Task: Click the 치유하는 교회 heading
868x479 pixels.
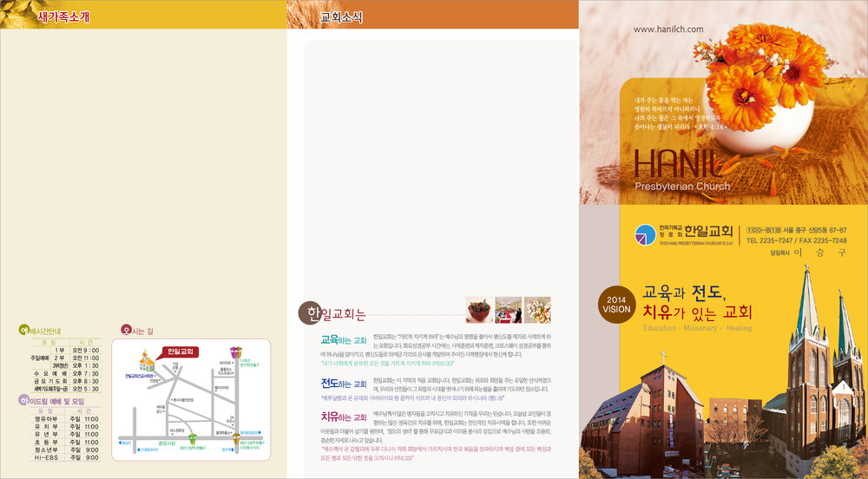Action: [344, 417]
